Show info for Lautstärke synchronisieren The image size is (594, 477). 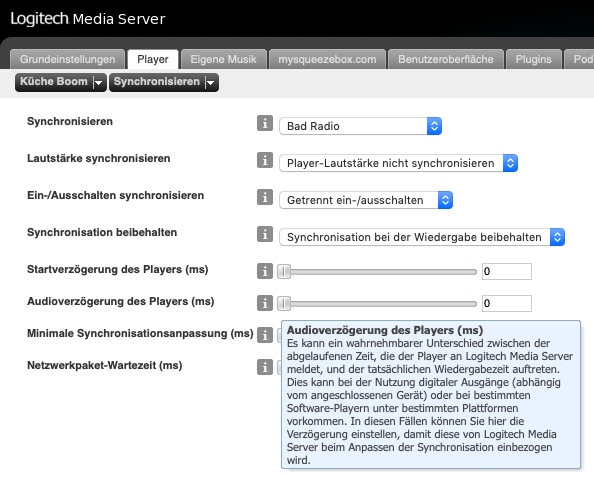265,160
